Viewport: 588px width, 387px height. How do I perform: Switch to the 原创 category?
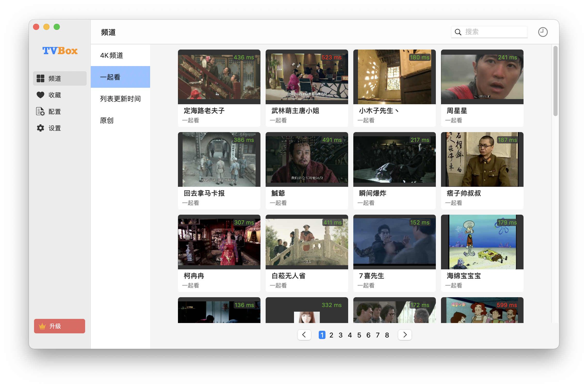[107, 120]
